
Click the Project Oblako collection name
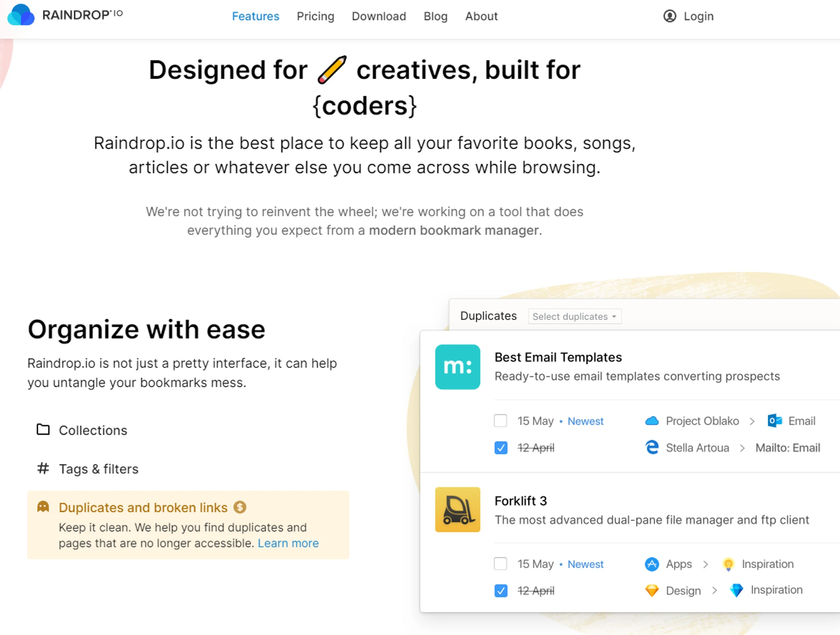click(x=702, y=421)
